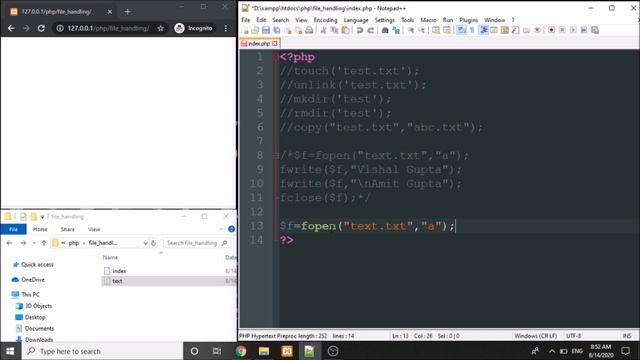The height and width of the screenshot is (360, 640).
Task: Click the Zoom In toolbar icon
Action: (411, 30)
